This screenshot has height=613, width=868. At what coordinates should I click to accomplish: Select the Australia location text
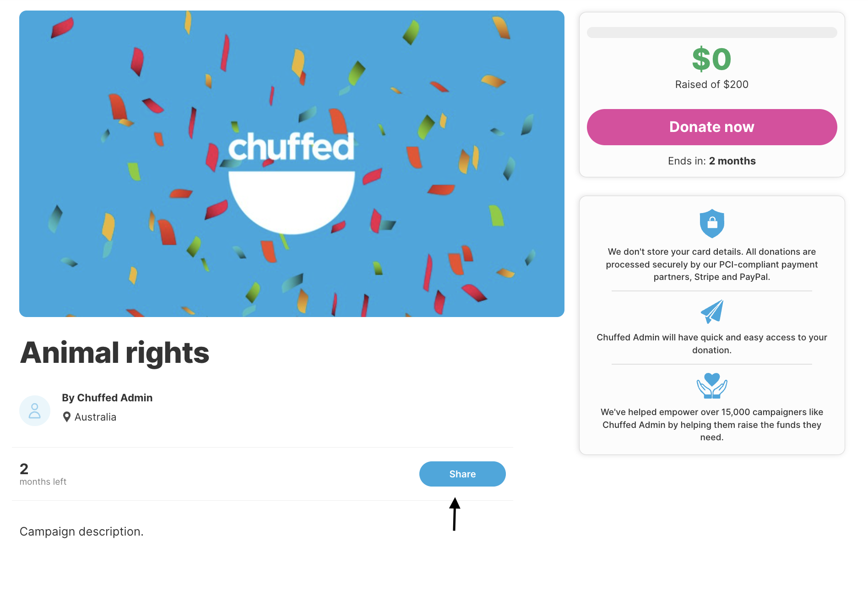pos(95,417)
